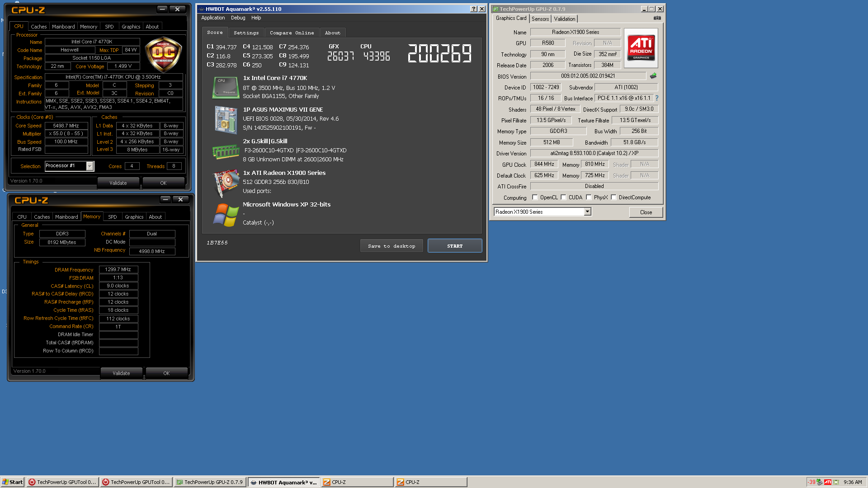Viewport: 868px width, 488px height.
Task: Click the graphics card icon in Aquamark
Action: point(226,183)
